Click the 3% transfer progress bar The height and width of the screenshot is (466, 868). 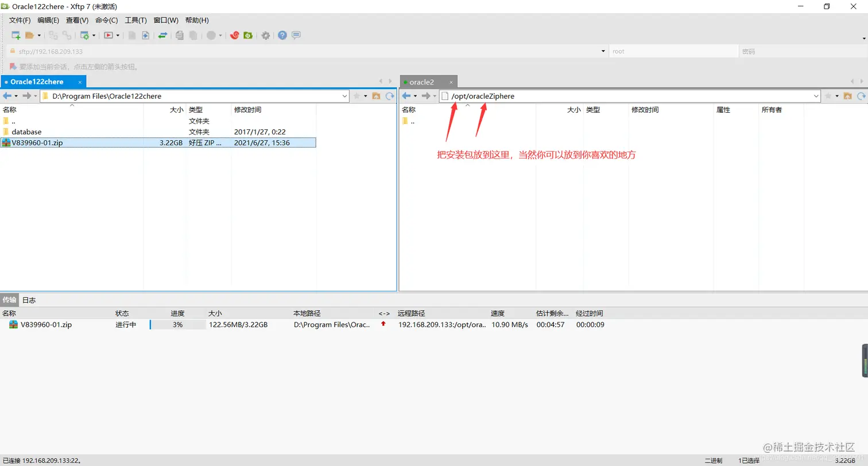click(177, 325)
